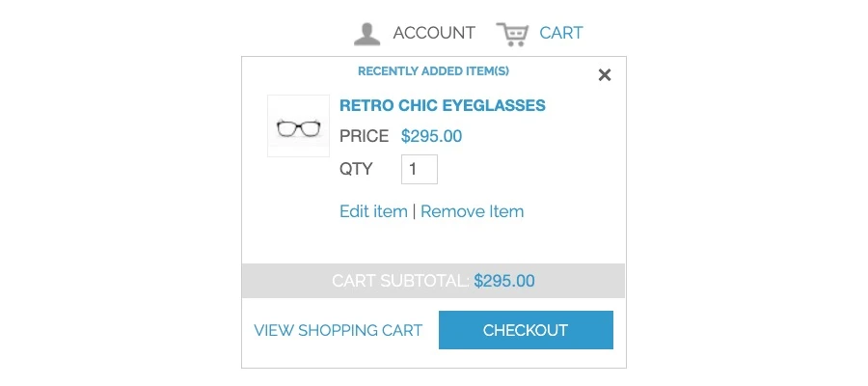The image size is (868, 386).
Task: Focus the QTY quantity input field
Action: 420,169
